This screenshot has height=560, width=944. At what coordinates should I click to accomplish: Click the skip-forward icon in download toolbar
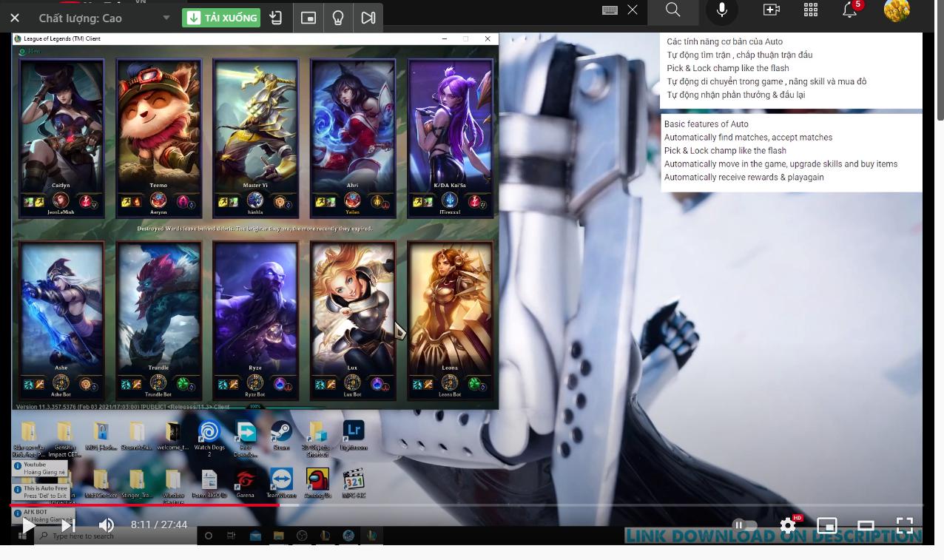(x=368, y=18)
